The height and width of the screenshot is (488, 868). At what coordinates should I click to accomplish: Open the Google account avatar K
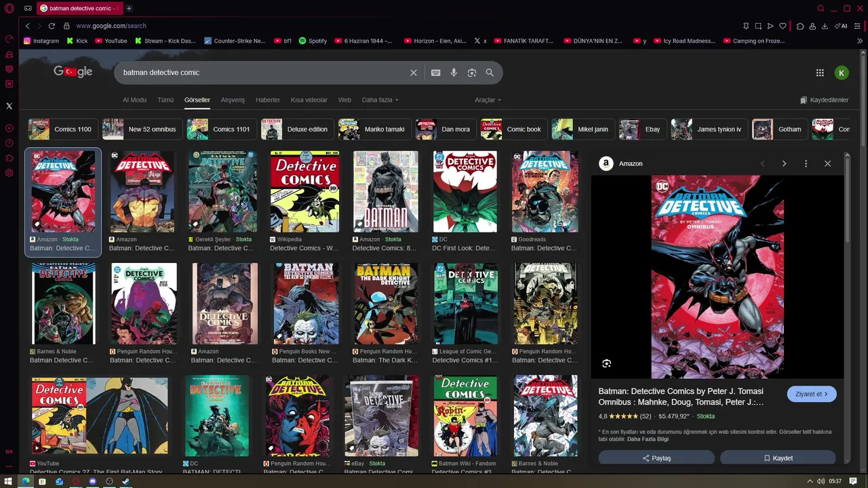coord(842,73)
